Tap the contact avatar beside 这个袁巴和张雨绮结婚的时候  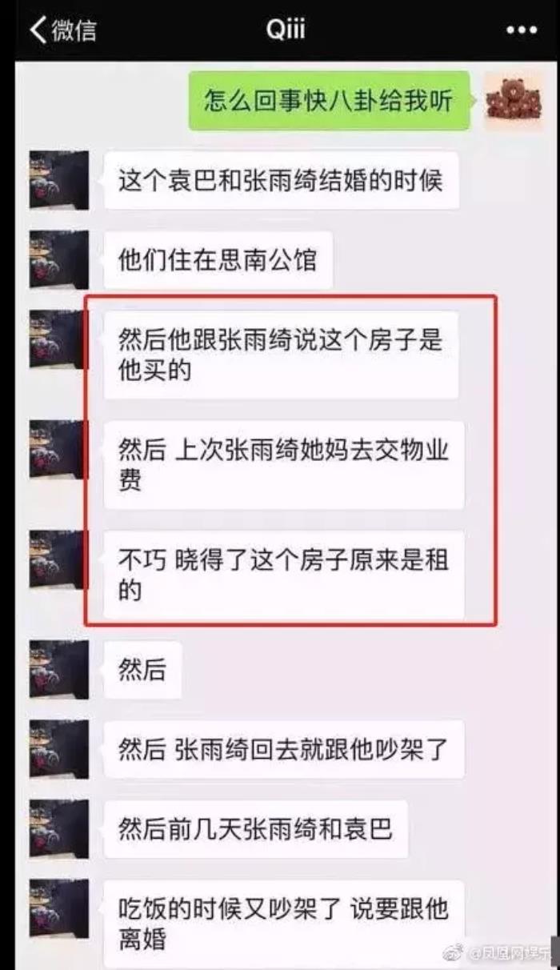pyautogui.click(x=58, y=179)
